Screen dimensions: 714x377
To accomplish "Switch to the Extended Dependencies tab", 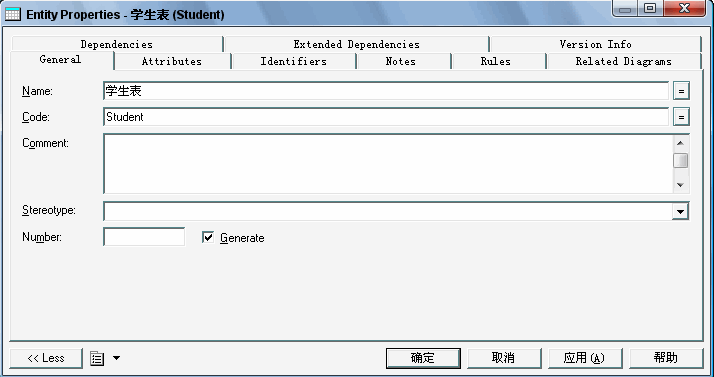I will click(x=357, y=44).
